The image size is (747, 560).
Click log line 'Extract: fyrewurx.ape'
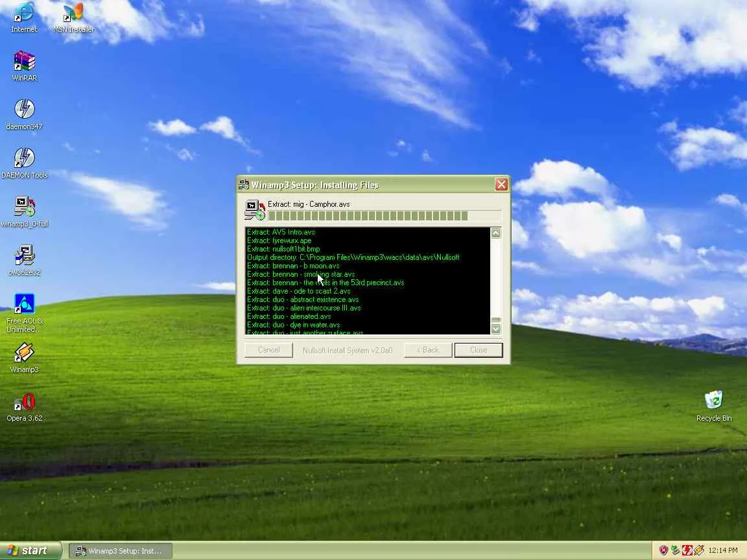pyautogui.click(x=279, y=240)
